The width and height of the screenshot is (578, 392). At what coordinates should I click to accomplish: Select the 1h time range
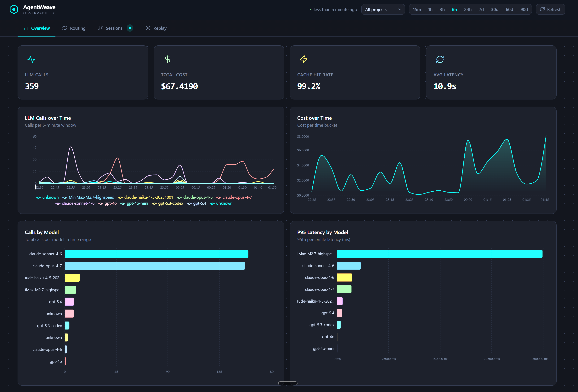[430, 9]
